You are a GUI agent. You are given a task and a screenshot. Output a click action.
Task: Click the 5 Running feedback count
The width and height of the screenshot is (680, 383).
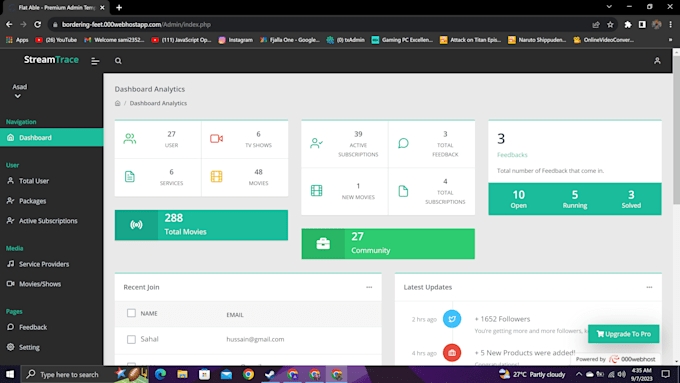(x=575, y=199)
